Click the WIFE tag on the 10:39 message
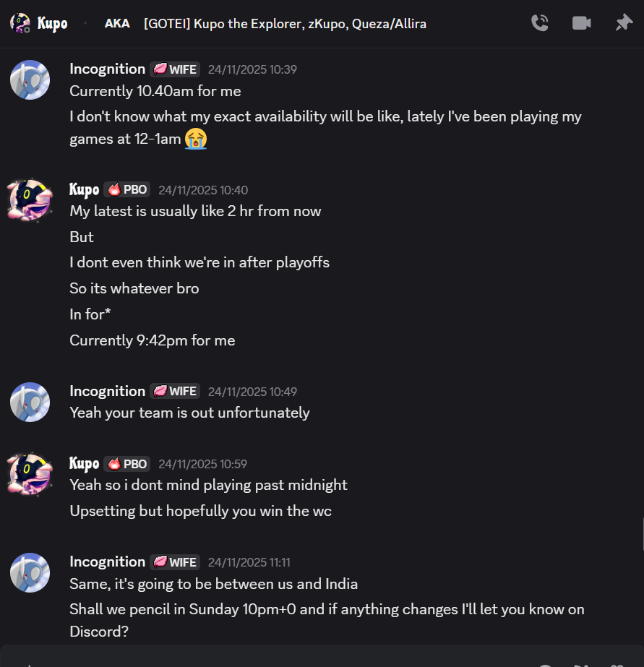The height and width of the screenshot is (667, 644). tap(175, 69)
